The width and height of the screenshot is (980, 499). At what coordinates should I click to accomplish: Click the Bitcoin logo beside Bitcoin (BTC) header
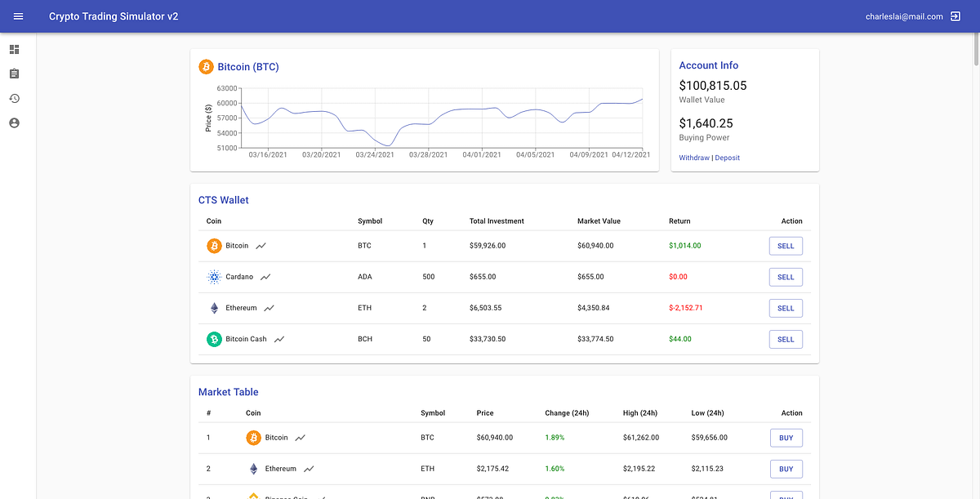(206, 66)
